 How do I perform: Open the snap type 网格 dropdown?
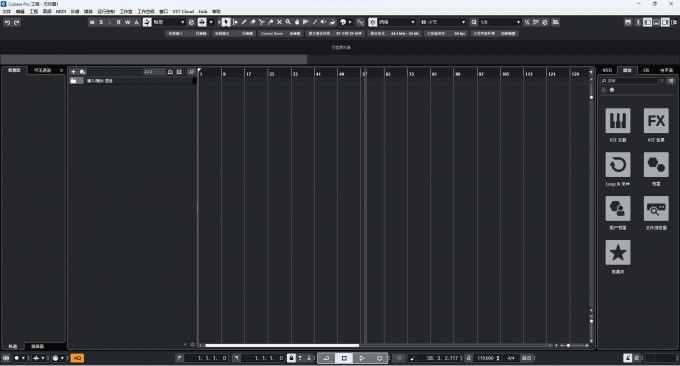[x=396, y=22]
